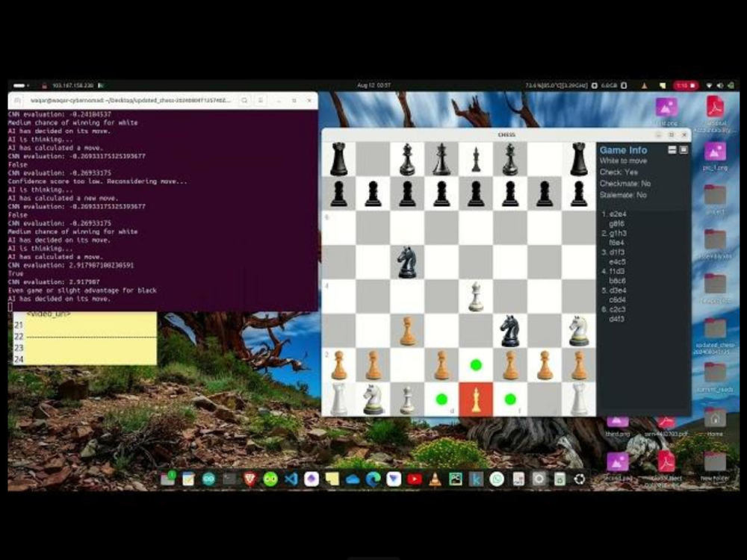Open Sticky Notes from the dock
The width and height of the screenshot is (747, 560).
point(332,479)
